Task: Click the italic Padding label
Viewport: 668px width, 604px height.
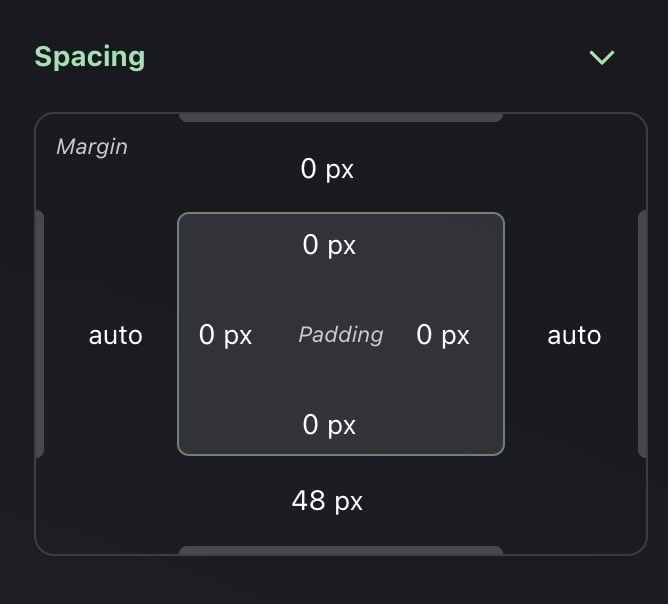Action: coord(341,335)
